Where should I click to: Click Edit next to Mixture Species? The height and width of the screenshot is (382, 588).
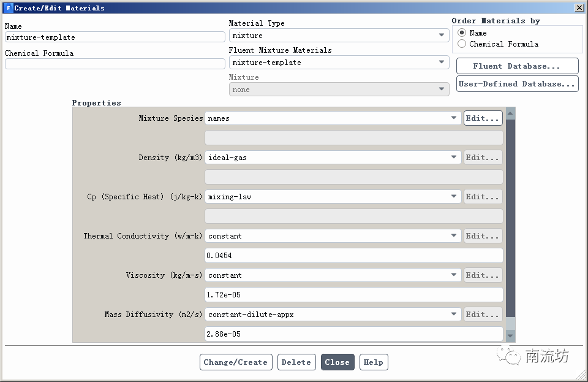point(483,118)
